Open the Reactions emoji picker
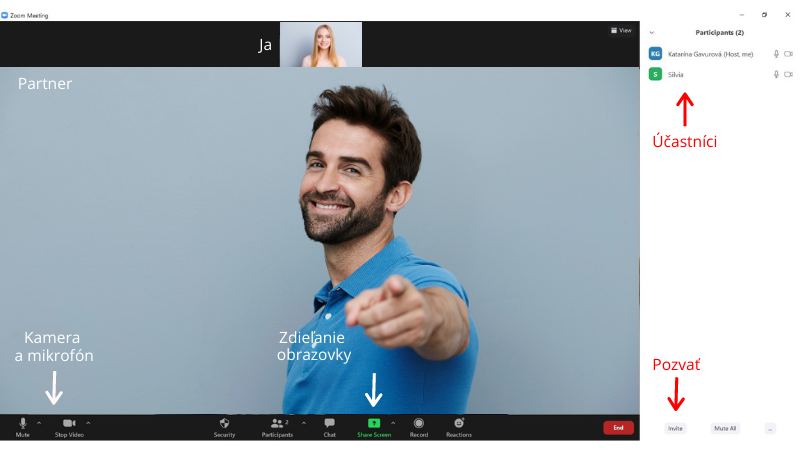Image resolution: width=800 pixels, height=450 pixels. coord(459,424)
